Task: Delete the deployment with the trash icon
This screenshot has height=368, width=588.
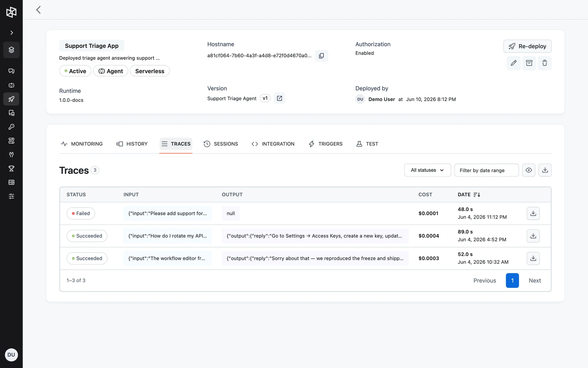Action: 545,63
